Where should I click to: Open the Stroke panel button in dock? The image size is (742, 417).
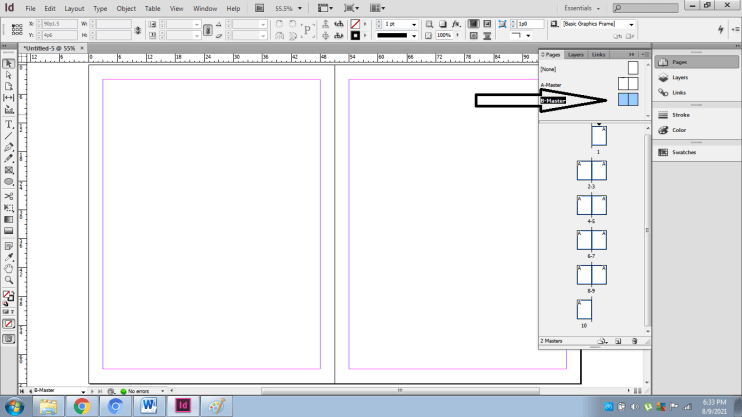tap(697, 115)
